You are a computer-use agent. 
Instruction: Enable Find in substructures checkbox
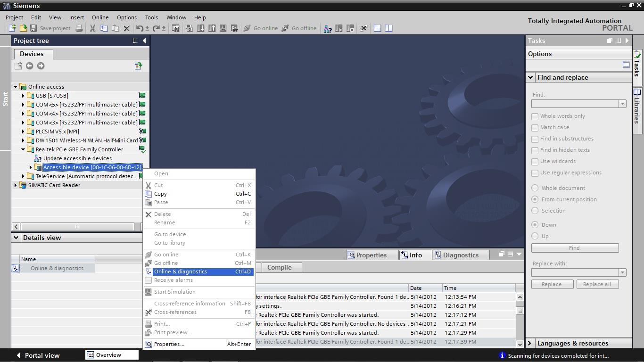[535, 139]
